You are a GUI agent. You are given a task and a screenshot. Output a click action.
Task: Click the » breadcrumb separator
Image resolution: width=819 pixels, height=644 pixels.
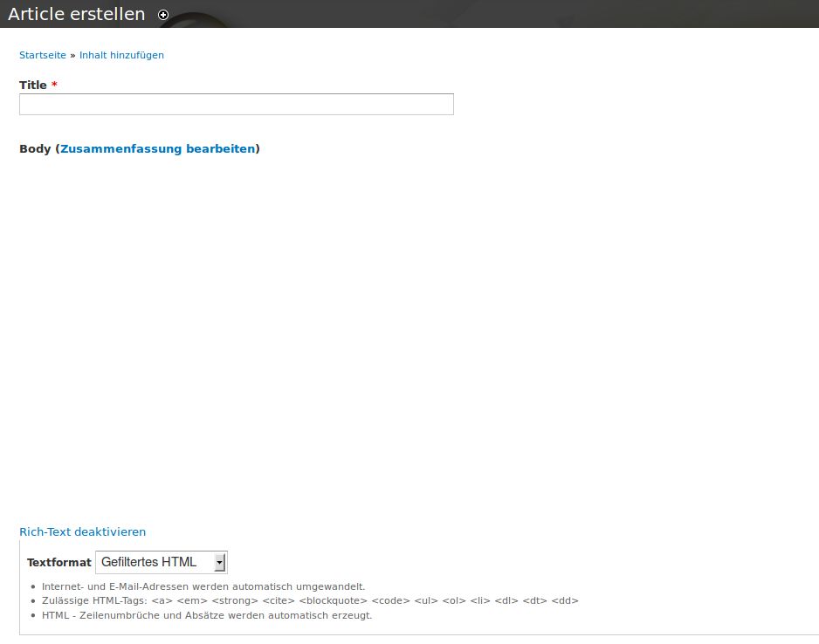tap(73, 55)
